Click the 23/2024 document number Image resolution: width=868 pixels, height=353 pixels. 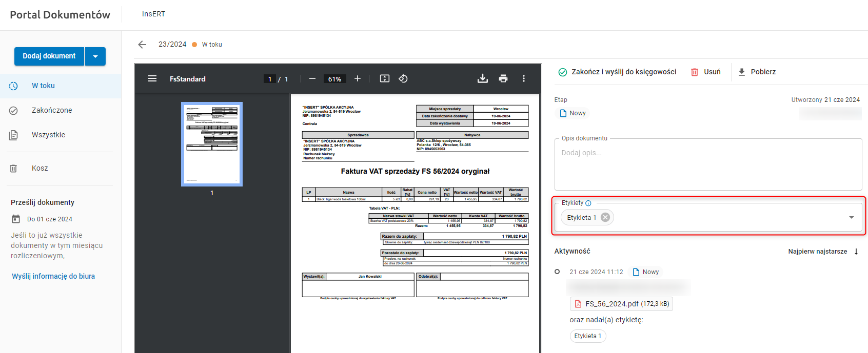(172, 45)
